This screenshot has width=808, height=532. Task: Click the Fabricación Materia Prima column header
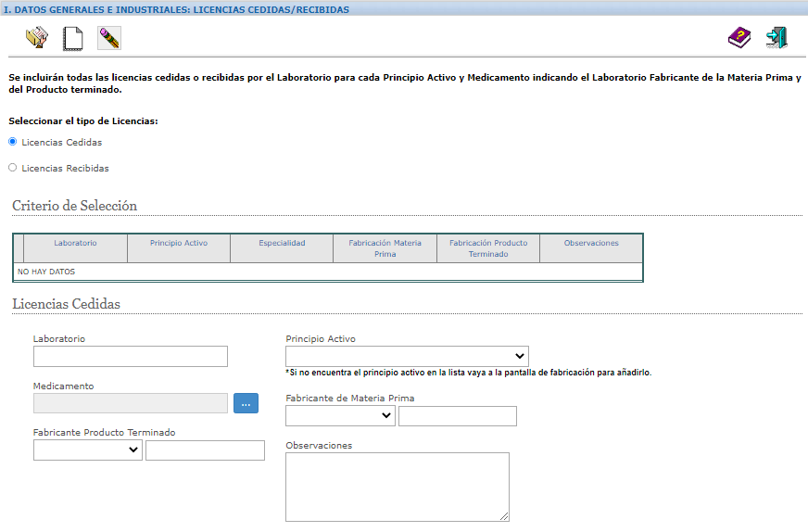pyautogui.click(x=385, y=248)
